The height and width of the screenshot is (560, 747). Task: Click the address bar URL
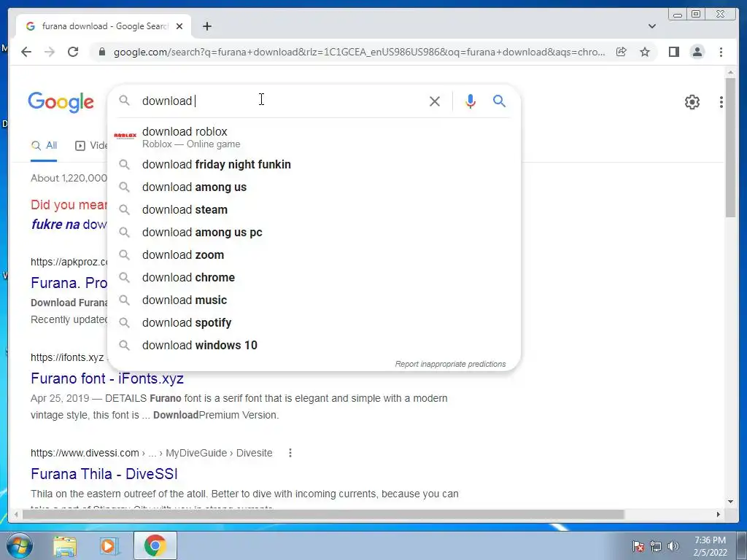tap(359, 52)
